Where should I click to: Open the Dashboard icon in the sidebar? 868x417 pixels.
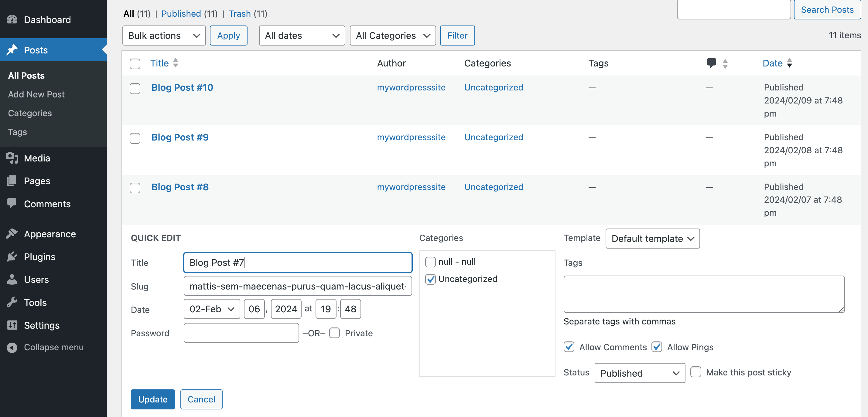pyautogui.click(x=12, y=19)
